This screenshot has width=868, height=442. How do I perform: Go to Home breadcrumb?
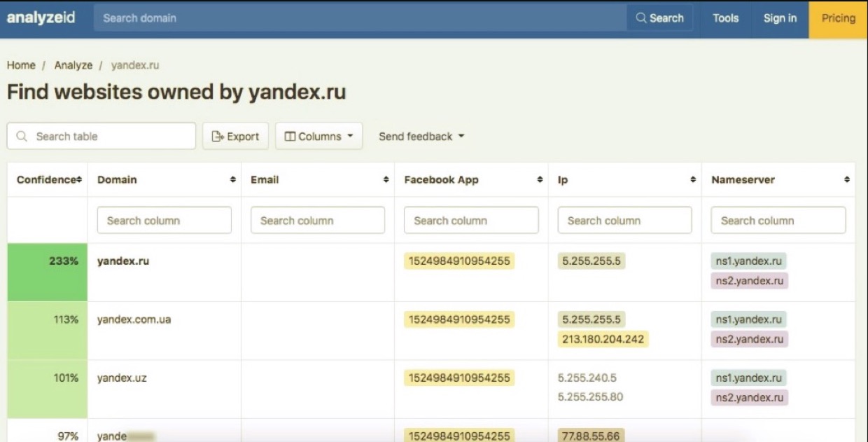pyautogui.click(x=21, y=65)
